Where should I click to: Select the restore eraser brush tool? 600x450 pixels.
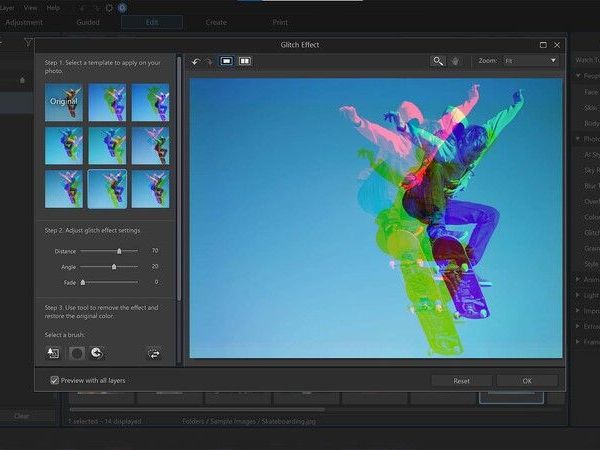click(x=97, y=353)
